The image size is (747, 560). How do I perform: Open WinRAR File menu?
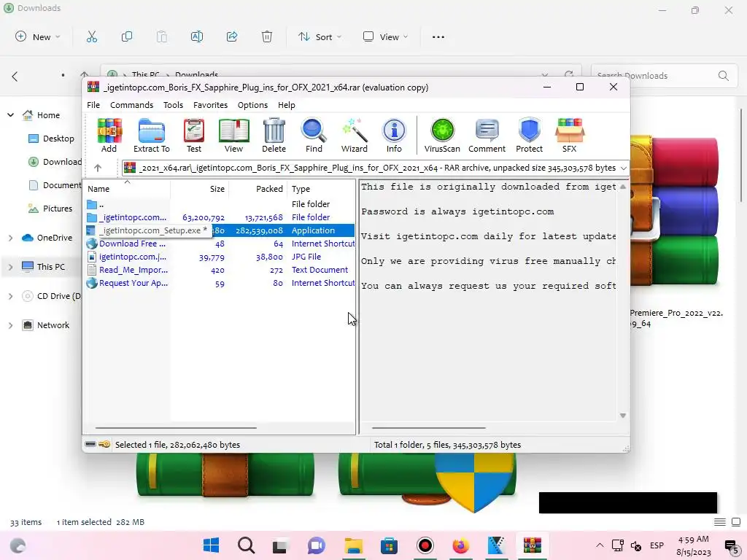93,105
